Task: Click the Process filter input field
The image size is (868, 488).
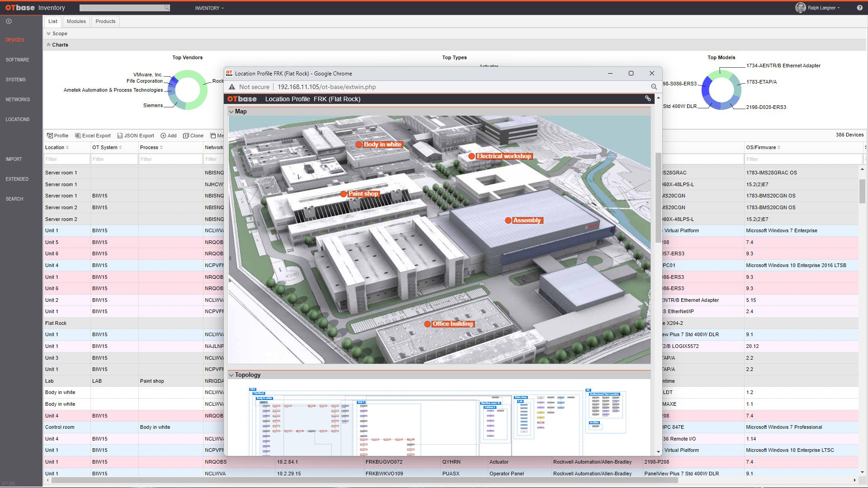Action: click(170, 159)
